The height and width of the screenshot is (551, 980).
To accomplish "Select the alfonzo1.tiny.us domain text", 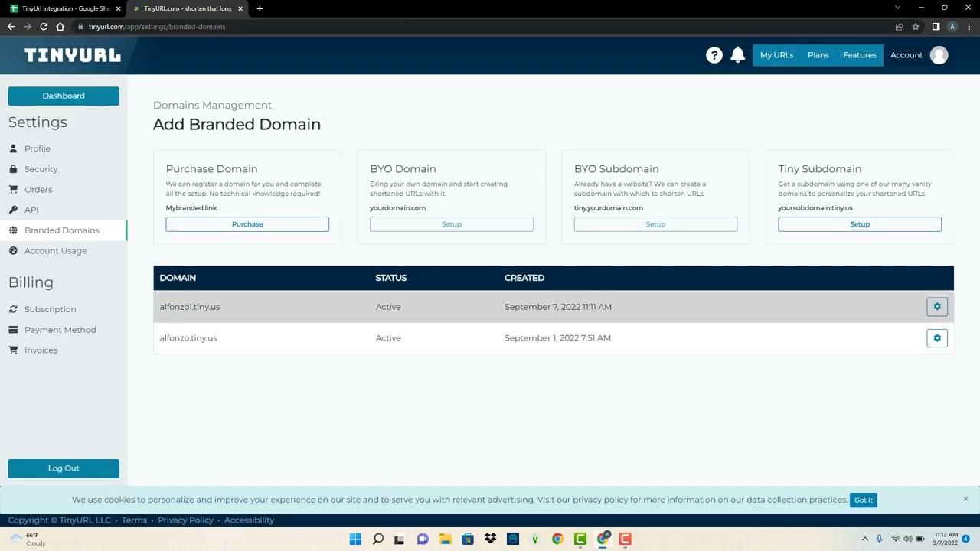I will (190, 307).
